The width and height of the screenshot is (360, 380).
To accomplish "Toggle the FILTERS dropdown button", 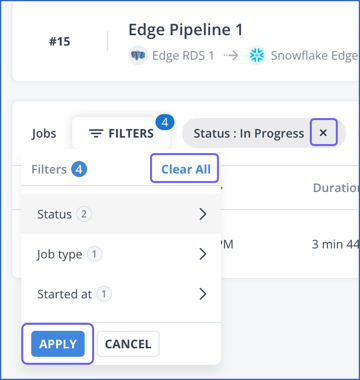I will (x=121, y=133).
